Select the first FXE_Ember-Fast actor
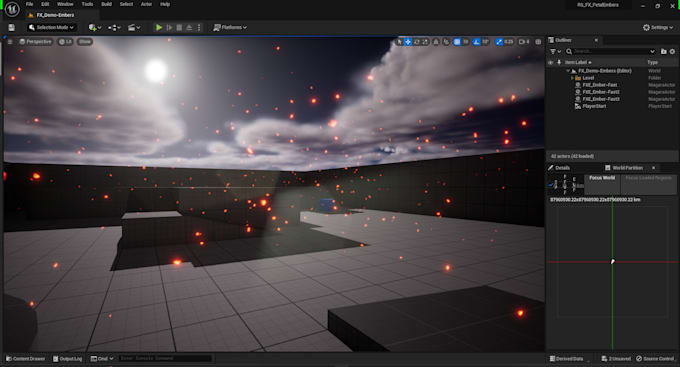Screen dimensions: 680x367 (x=599, y=85)
